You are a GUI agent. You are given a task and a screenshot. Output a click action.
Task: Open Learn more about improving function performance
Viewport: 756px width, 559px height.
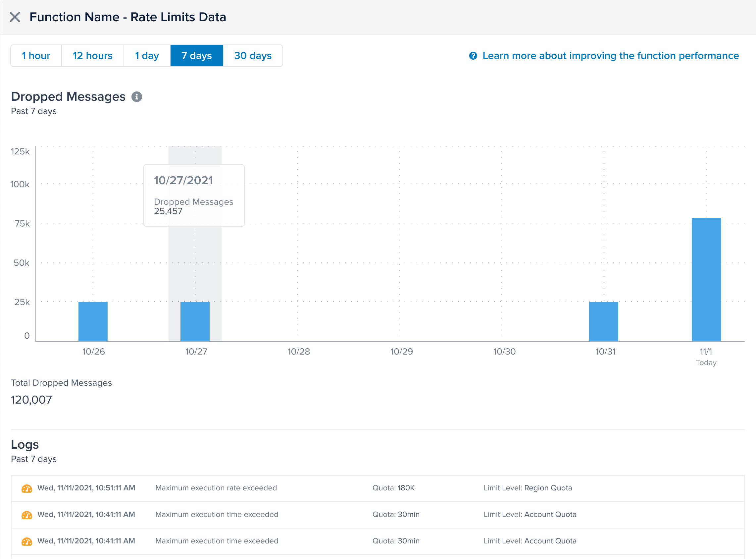tap(610, 56)
